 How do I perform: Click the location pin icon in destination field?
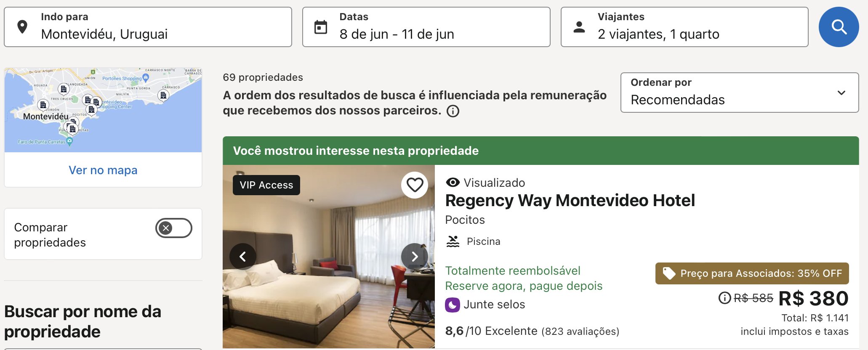coord(22,27)
